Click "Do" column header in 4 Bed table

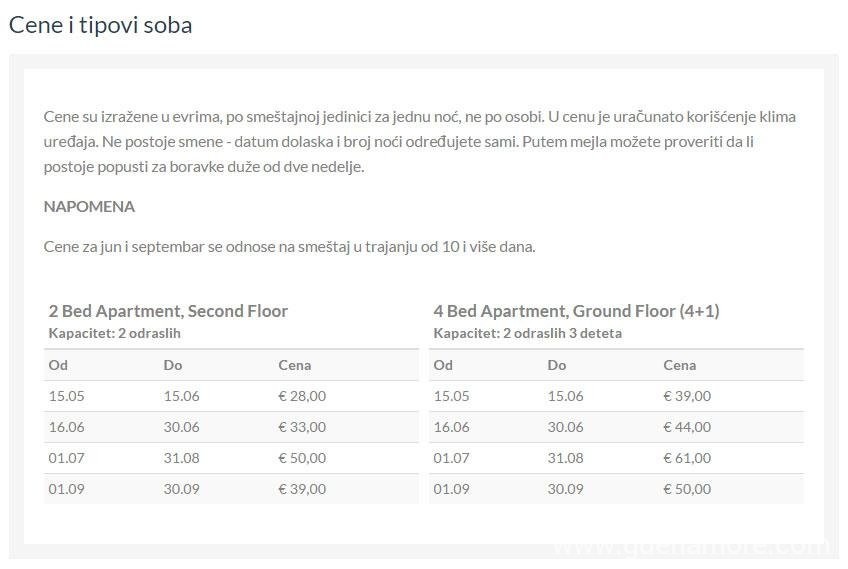pyautogui.click(x=557, y=365)
